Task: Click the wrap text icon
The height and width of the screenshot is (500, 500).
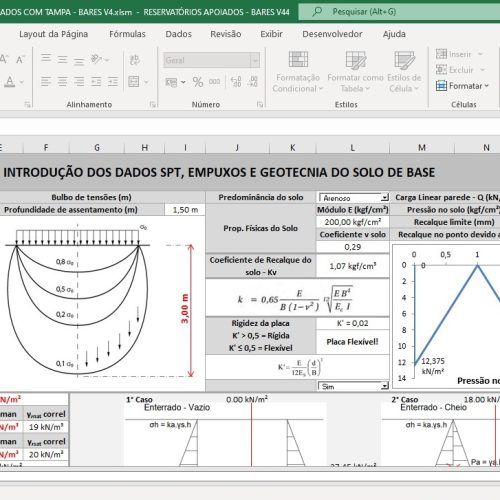Action: pyautogui.click(x=134, y=60)
